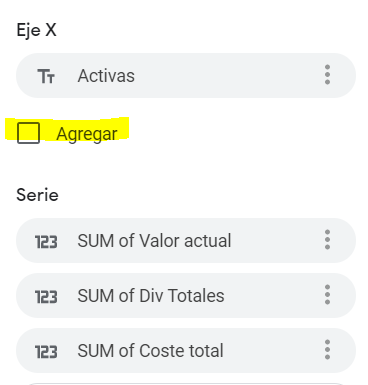The height and width of the screenshot is (385, 368).
Task: Click the 'SUM of Valor actual' label text
Action: 154,240
